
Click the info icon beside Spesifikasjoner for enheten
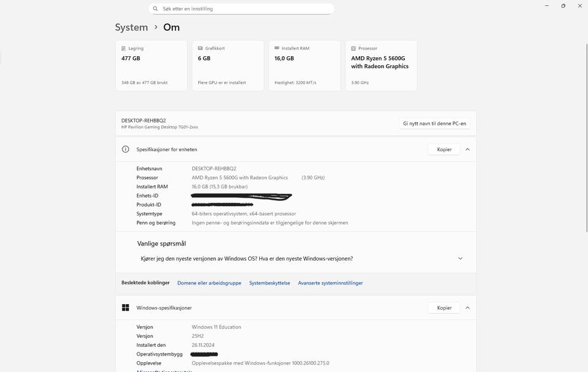click(126, 149)
